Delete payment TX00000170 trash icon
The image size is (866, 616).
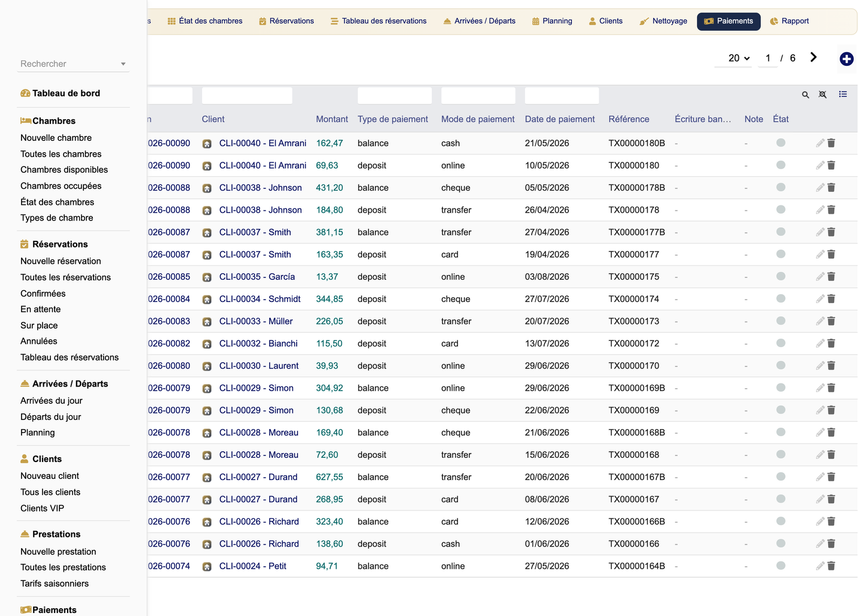pyautogui.click(x=831, y=366)
